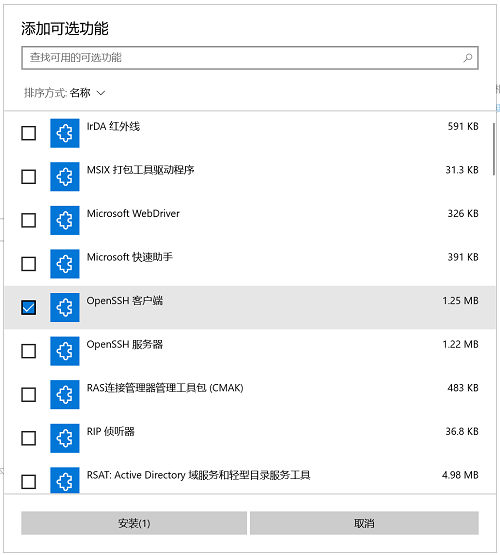Click the Microsoft 快速助手 feature icon
This screenshot has width=500, height=555.
pos(65,264)
